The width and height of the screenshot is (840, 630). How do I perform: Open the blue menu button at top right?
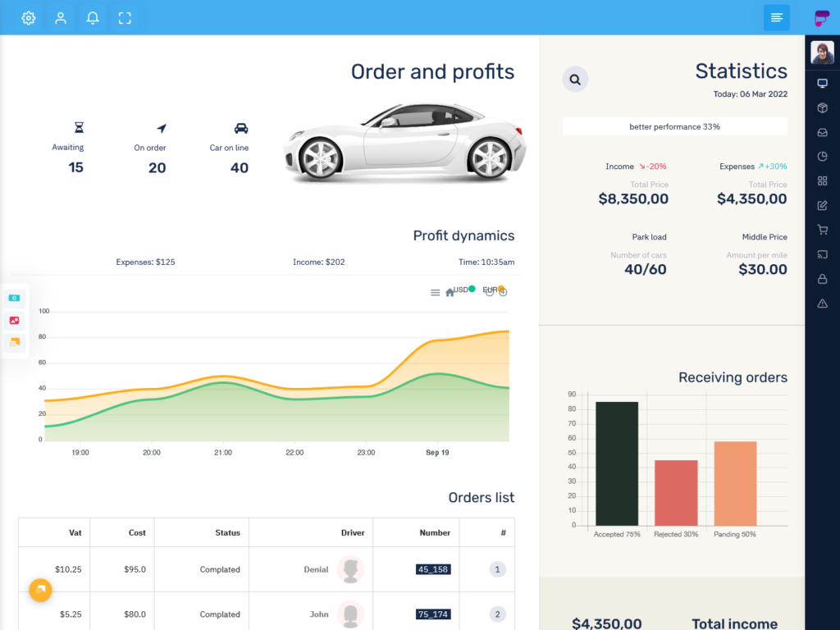[776, 17]
